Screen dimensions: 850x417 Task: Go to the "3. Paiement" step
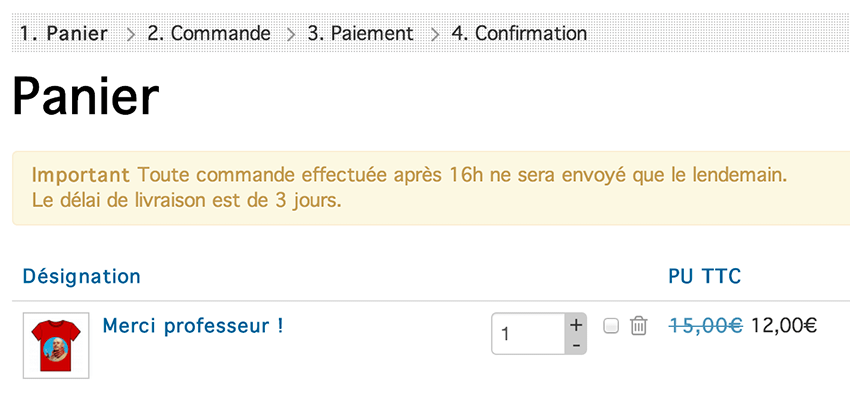point(360,33)
